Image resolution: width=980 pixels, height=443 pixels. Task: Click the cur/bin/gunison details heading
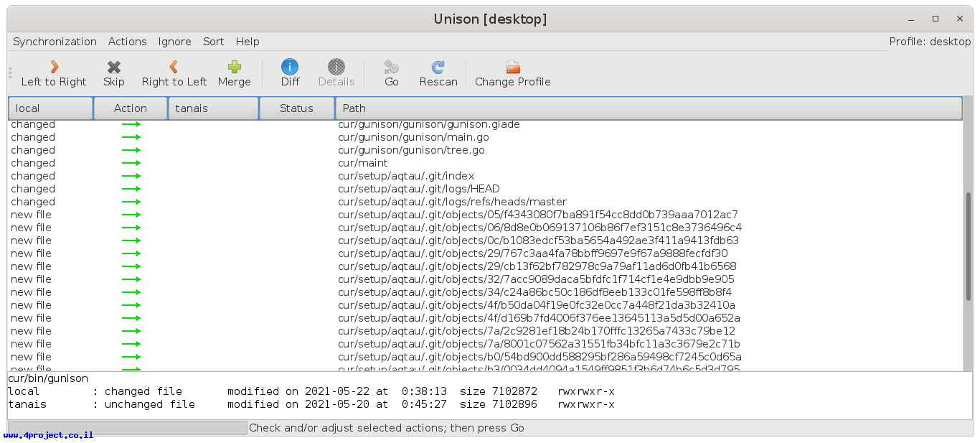pyautogui.click(x=48, y=378)
